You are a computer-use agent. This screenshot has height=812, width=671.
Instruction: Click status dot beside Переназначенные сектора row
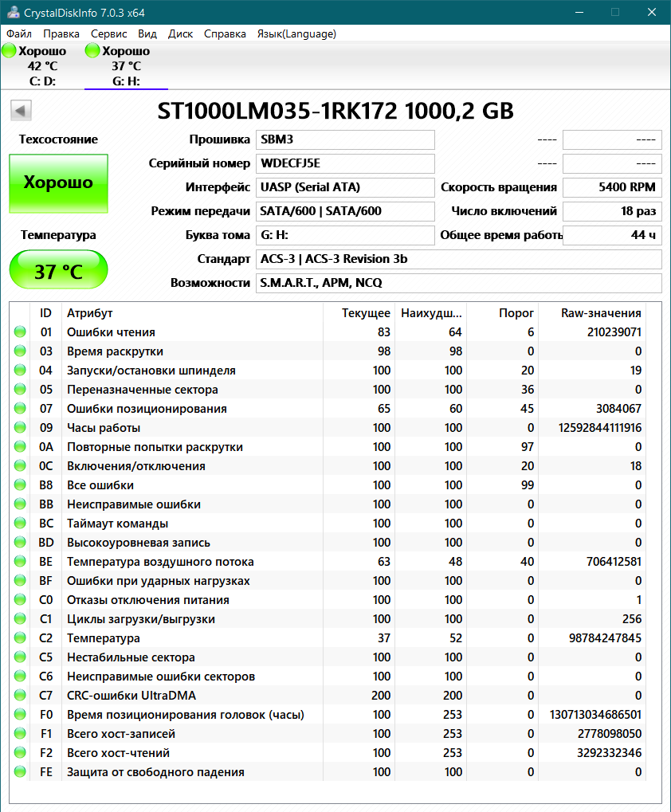pyautogui.click(x=20, y=390)
